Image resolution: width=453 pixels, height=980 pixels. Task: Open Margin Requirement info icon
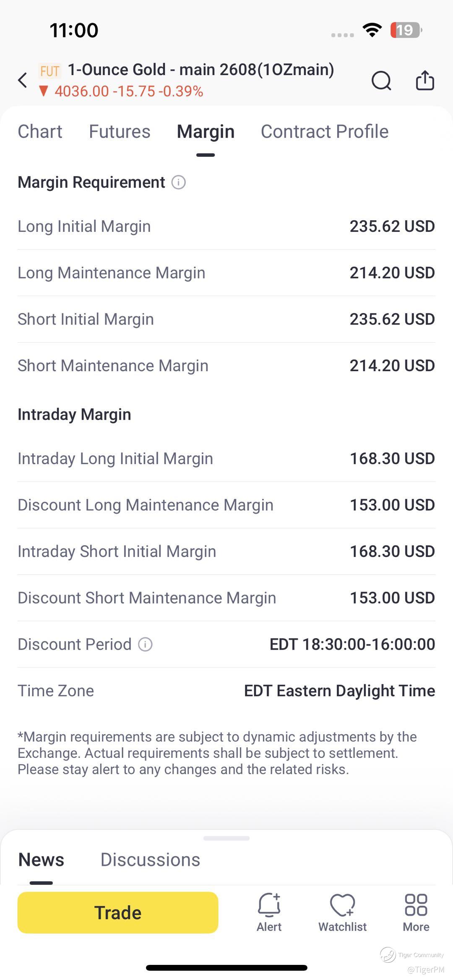coord(179,182)
